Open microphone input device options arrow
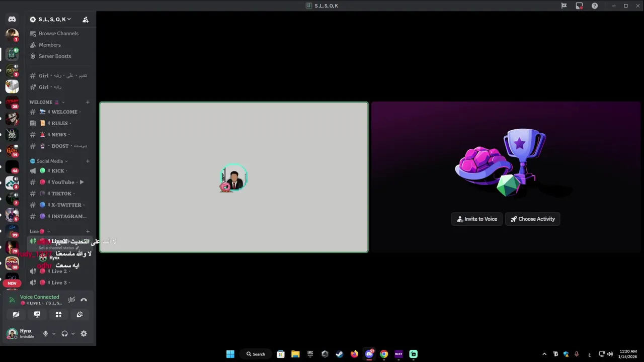The image size is (644, 362). point(54,333)
